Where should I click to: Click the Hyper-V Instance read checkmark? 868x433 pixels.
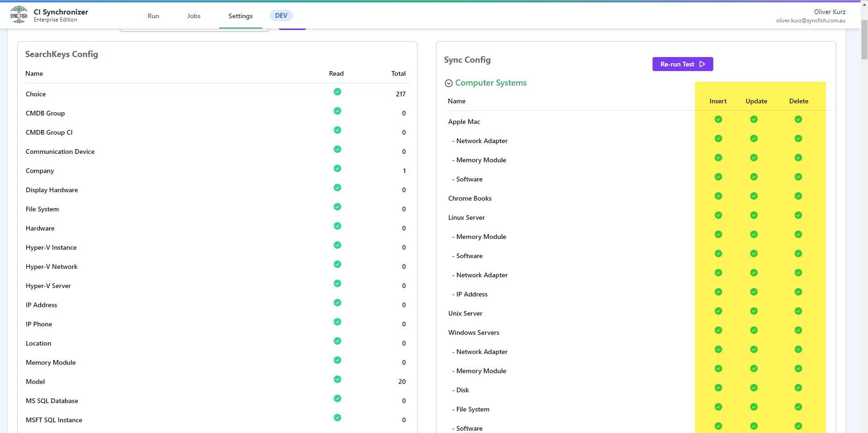click(x=337, y=245)
